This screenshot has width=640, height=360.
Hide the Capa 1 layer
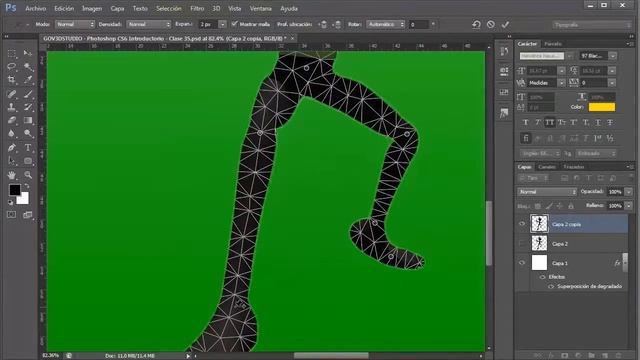[522, 263]
